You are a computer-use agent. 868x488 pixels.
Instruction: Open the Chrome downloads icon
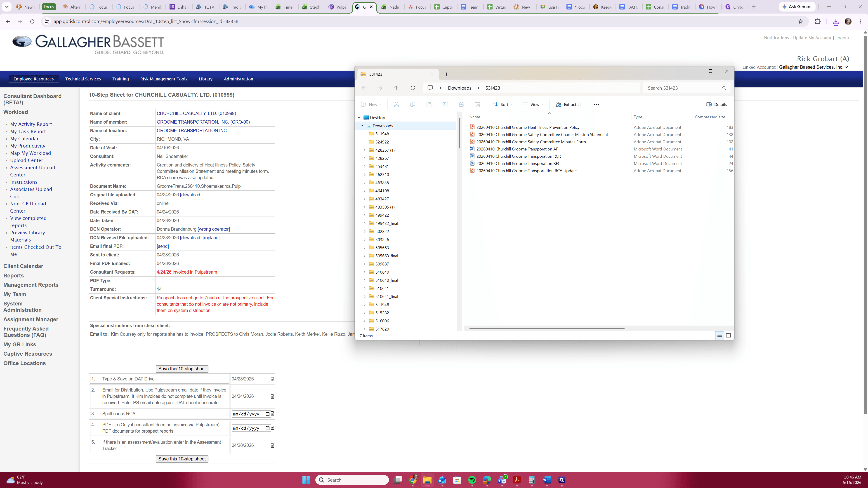pyautogui.click(x=836, y=21)
